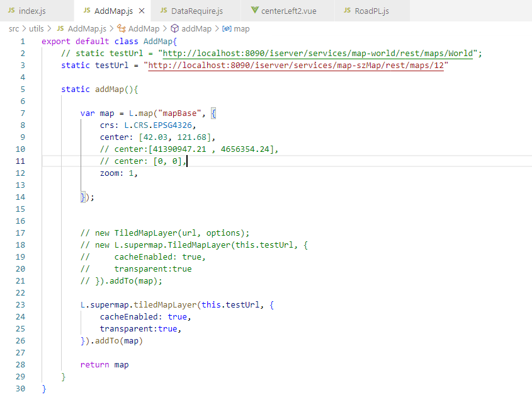Click the "mapBase" string on line 7

(x=179, y=113)
